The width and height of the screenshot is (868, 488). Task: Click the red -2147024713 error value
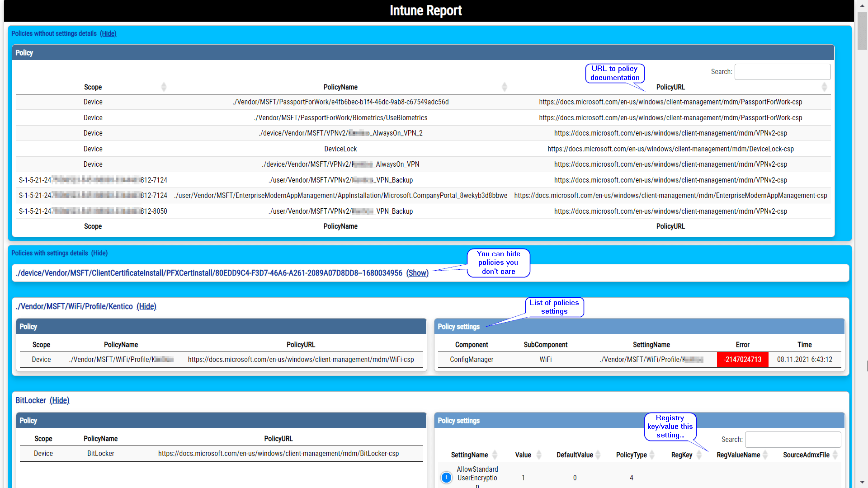point(742,359)
